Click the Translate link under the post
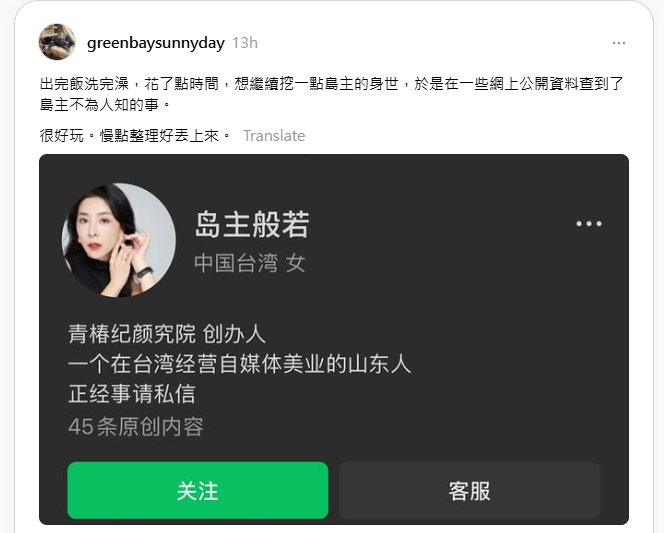This screenshot has height=533, width=664. 274,136
